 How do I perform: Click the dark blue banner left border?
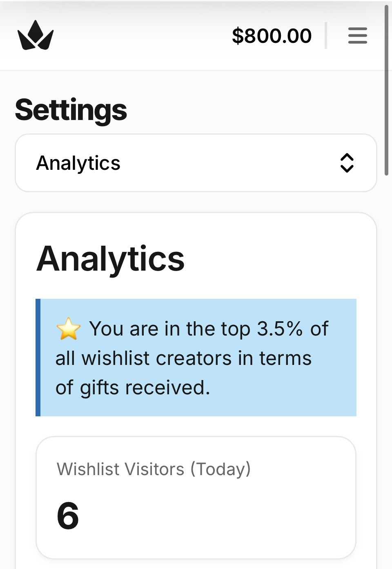pos(38,357)
